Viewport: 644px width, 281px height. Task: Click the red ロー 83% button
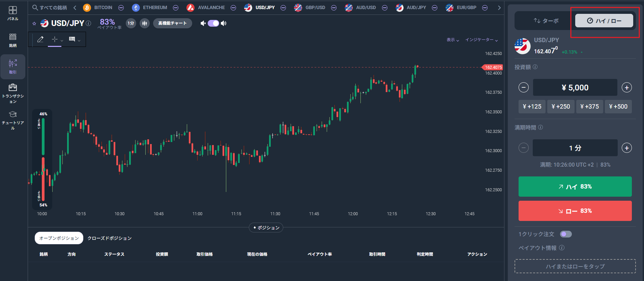coord(575,211)
